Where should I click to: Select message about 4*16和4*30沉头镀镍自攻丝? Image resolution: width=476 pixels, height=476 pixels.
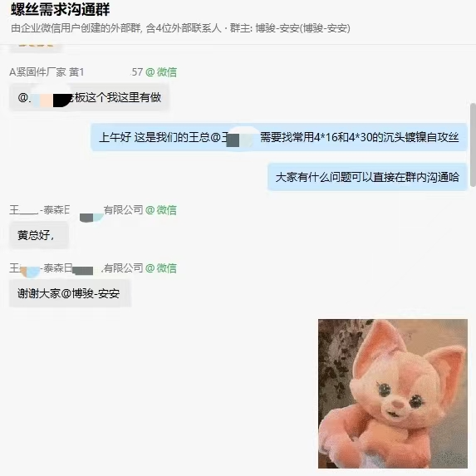[x=278, y=137]
